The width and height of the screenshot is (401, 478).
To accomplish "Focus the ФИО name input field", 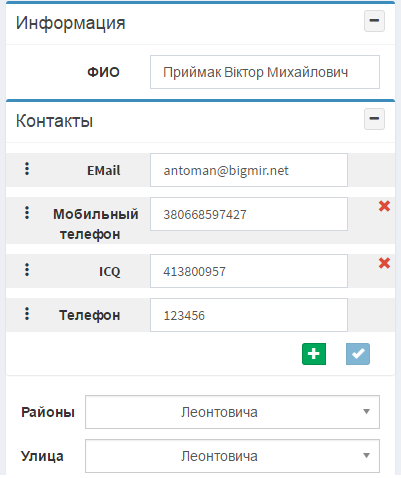I will (x=265, y=72).
